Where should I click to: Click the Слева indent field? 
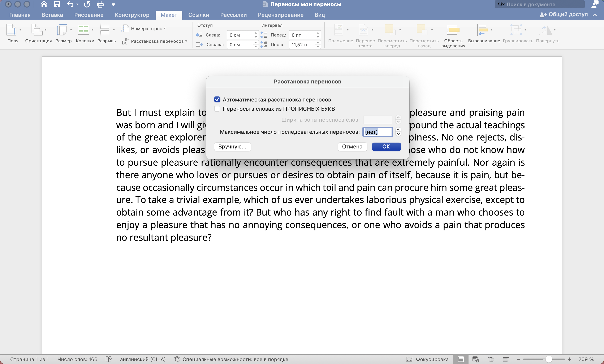tap(240, 35)
